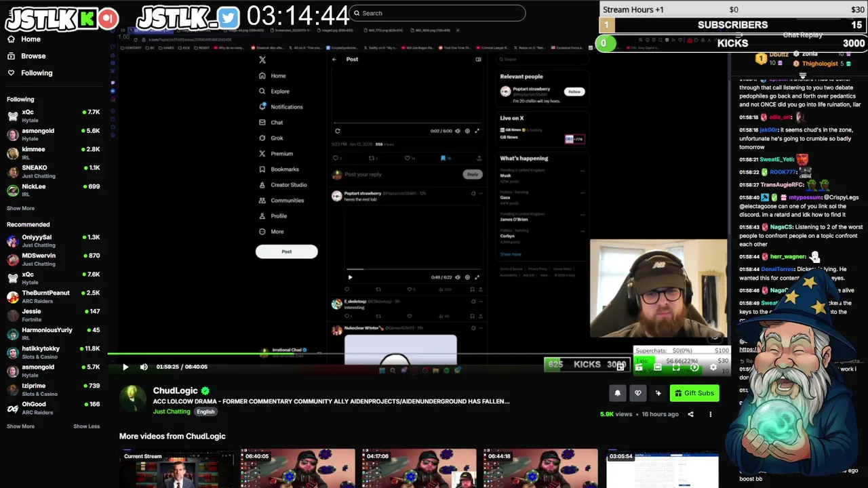
Task: Collapse the Recommended list with Show Less
Action: tap(86, 426)
